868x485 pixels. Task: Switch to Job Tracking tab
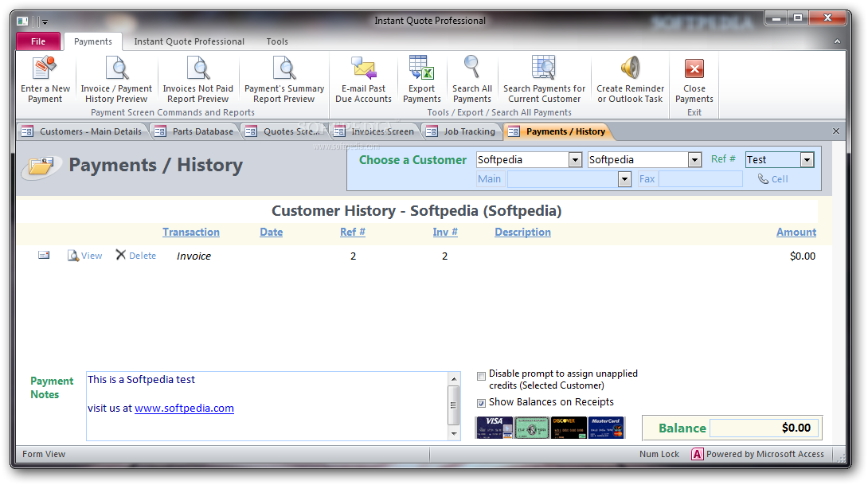pos(461,131)
